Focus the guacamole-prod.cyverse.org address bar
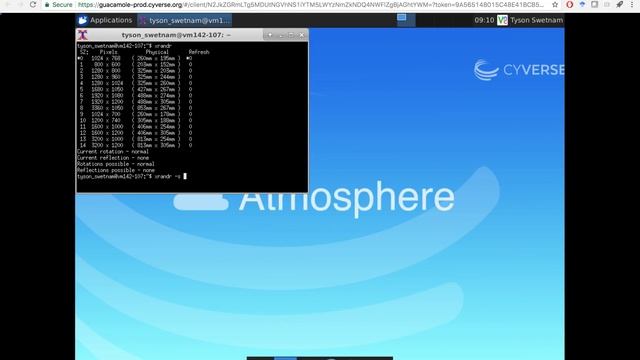Image resolution: width=640 pixels, height=360 pixels. tap(310, 5)
